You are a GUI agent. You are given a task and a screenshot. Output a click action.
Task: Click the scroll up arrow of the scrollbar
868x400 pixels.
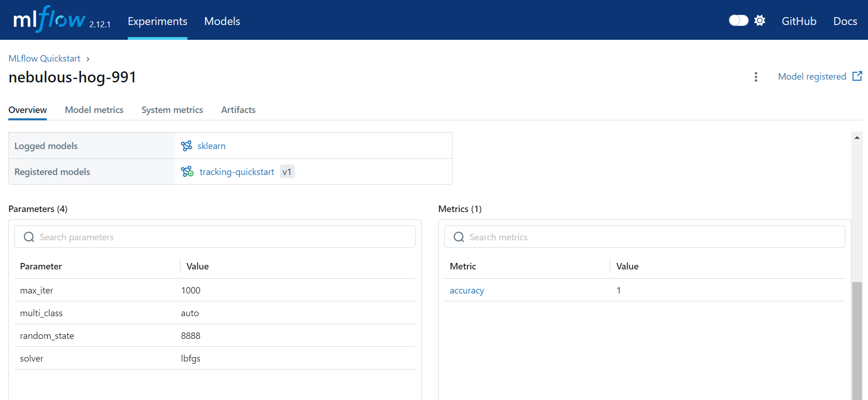click(857, 137)
